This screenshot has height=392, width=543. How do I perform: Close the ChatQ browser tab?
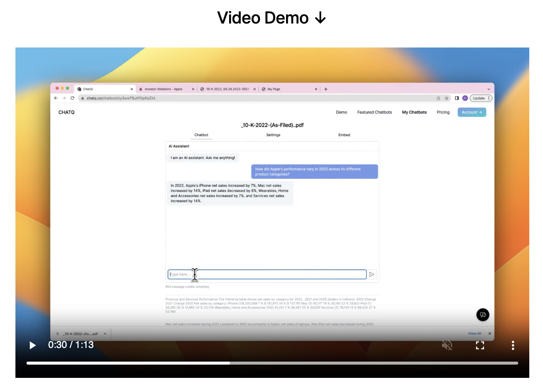pos(132,89)
